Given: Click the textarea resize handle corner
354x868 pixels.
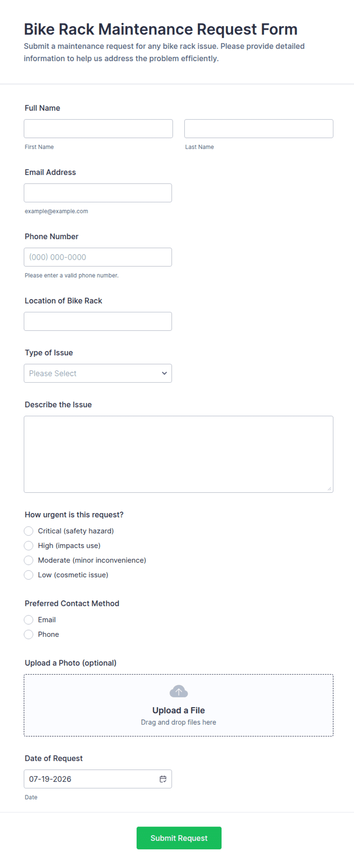Looking at the screenshot, I should (329, 489).
